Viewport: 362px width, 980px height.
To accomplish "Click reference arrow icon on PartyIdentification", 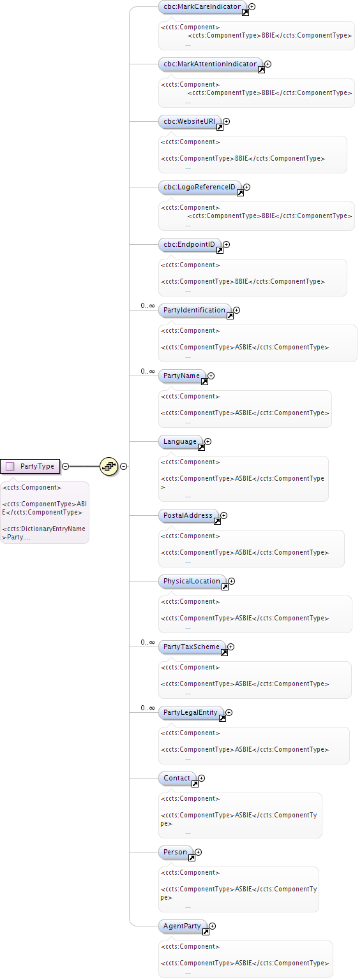I will [x=230, y=316].
